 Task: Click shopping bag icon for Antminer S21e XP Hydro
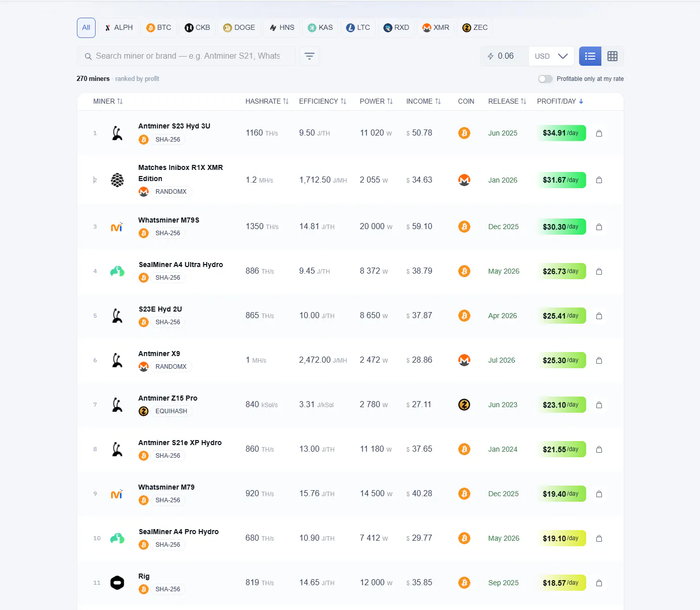point(599,450)
